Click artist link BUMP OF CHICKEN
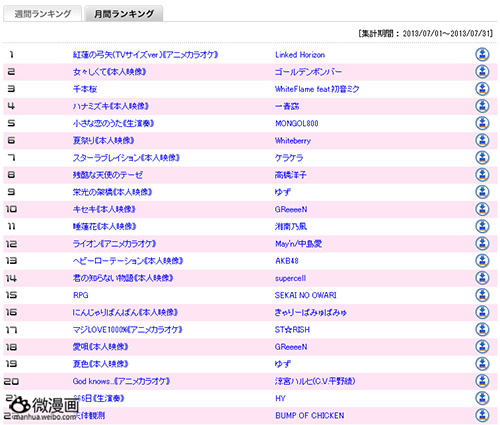 click(310, 416)
